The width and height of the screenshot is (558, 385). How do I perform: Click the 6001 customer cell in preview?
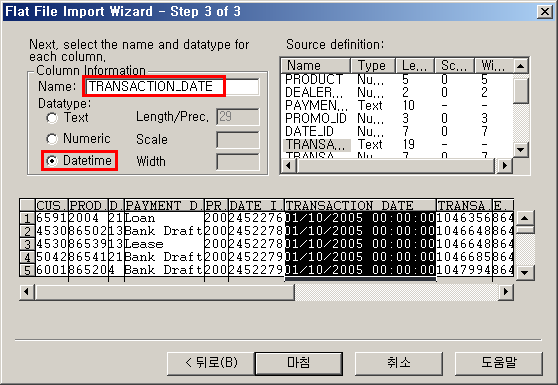[x=52, y=270]
